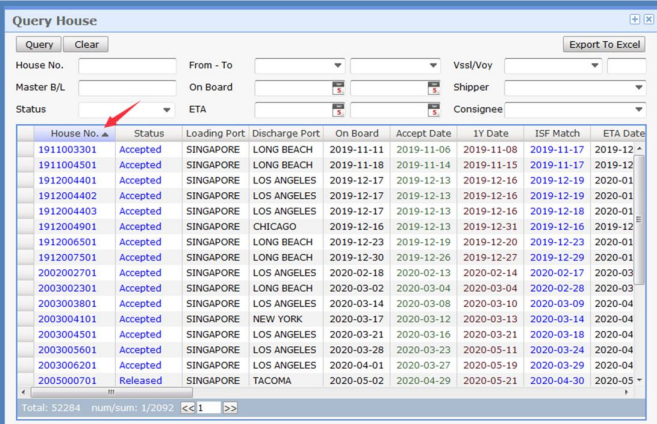Screen dimensions: 657x424
Task: Open the ETA start date calendar icon
Action: click(x=338, y=110)
